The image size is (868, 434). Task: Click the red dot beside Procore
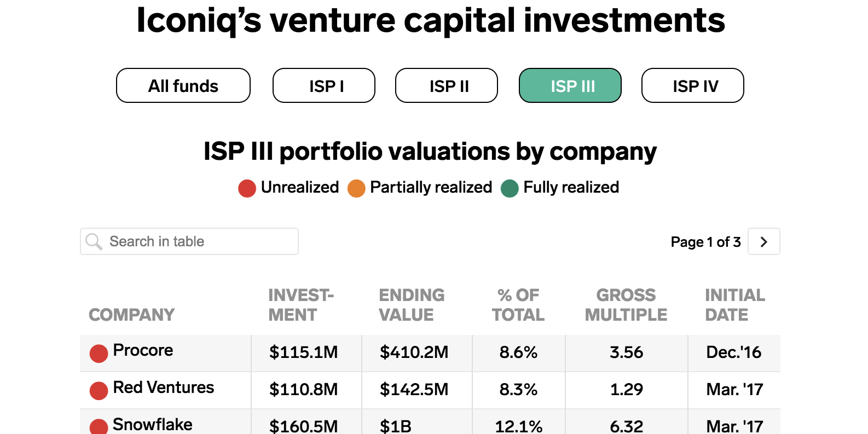tap(99, 354)
